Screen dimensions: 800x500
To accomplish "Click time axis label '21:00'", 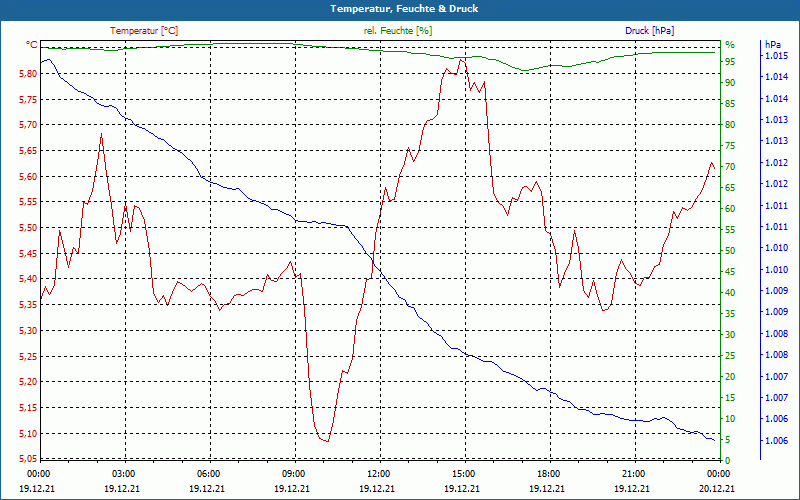I will 634,473.
